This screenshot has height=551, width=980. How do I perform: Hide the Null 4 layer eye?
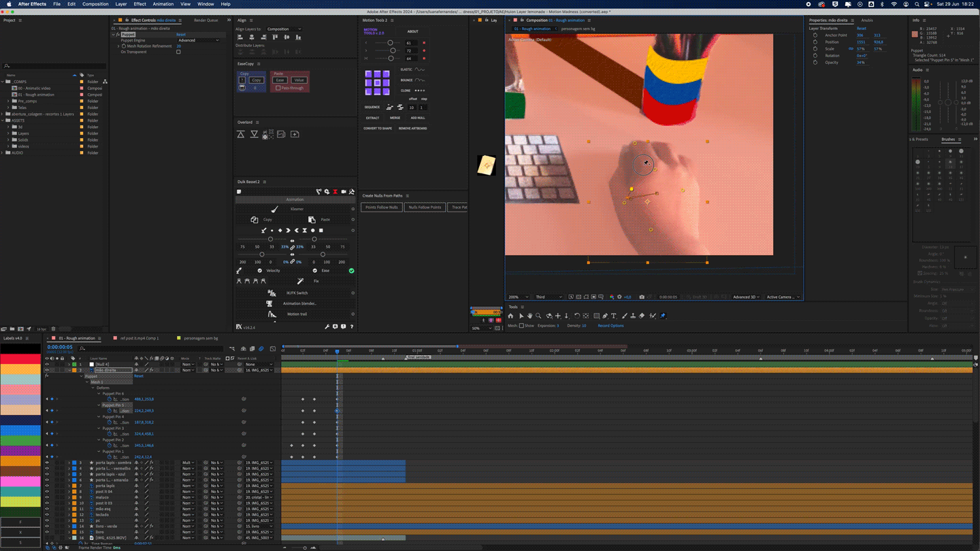[x=47, y=365]
